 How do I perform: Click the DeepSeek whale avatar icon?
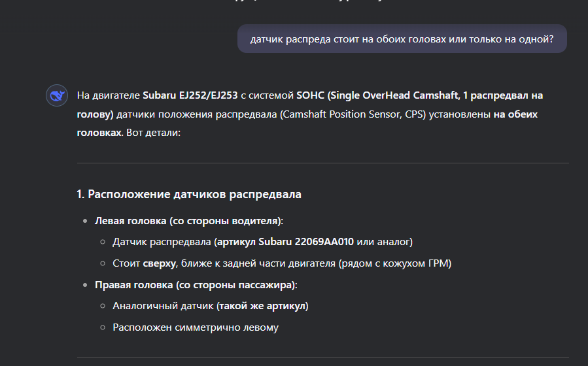[x=57, y=95]
